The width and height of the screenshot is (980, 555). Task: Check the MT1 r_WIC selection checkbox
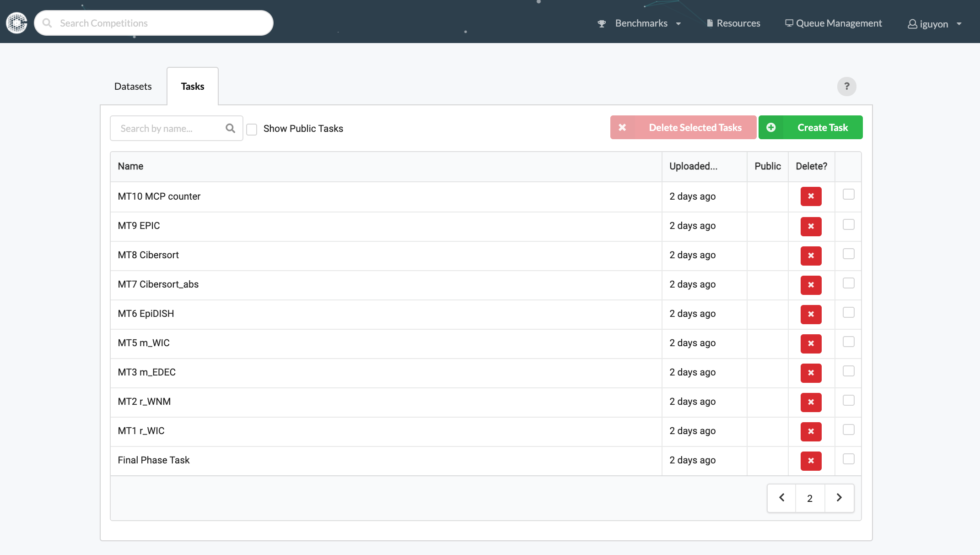point(849,430)
